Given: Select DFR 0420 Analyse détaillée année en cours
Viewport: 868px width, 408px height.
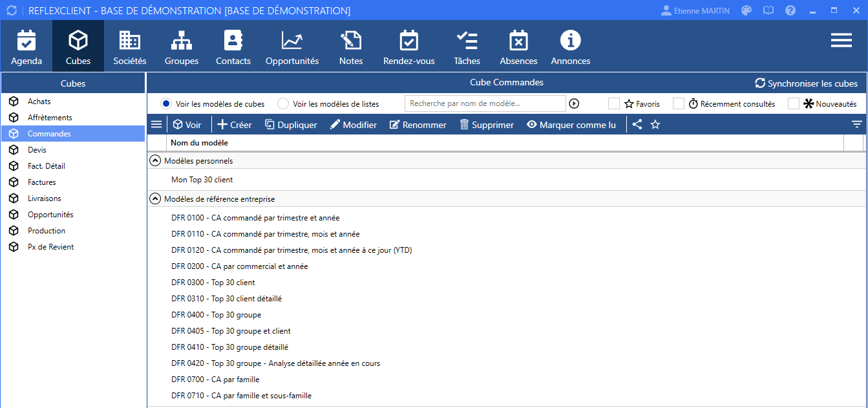Looking at the screenshot, I should (506, 363).
